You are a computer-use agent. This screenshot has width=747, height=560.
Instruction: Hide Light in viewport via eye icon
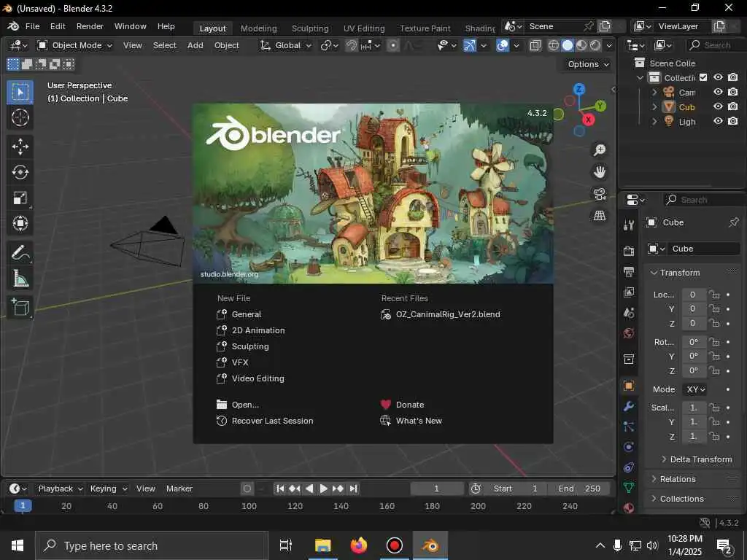point(718,122)
